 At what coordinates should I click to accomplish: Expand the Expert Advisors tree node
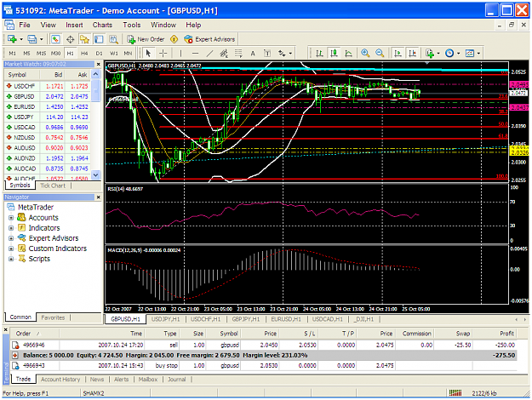point(11,238)
